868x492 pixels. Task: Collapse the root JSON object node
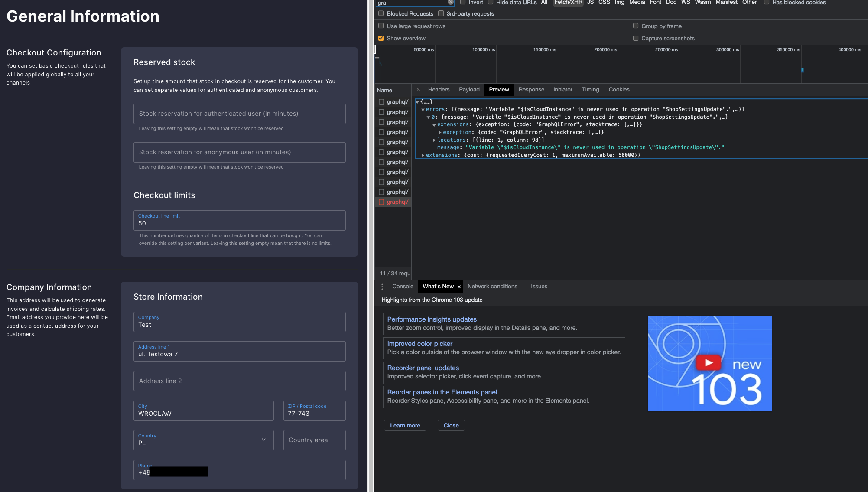pyautogui.click(x=417, y=102)
